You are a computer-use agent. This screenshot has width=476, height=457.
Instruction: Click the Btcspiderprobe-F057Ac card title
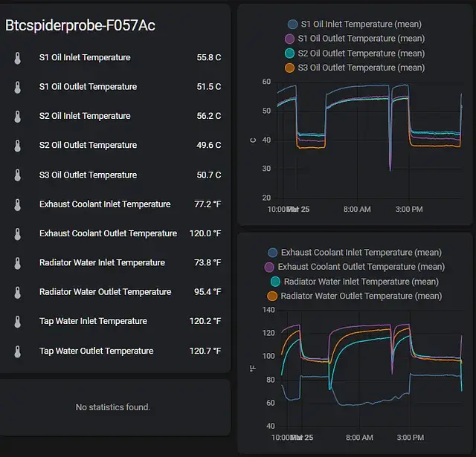(x=80, y=25)
